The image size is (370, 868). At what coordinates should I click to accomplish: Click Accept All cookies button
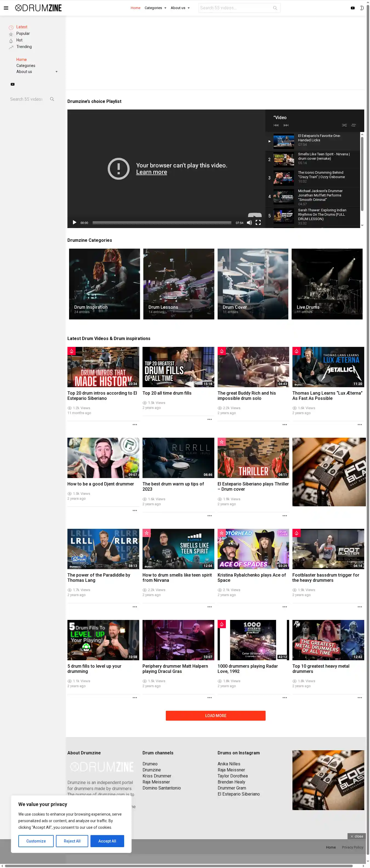click(107, 841)
